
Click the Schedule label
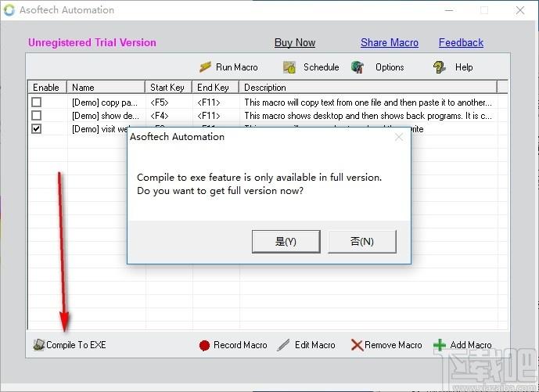[321, 67]
